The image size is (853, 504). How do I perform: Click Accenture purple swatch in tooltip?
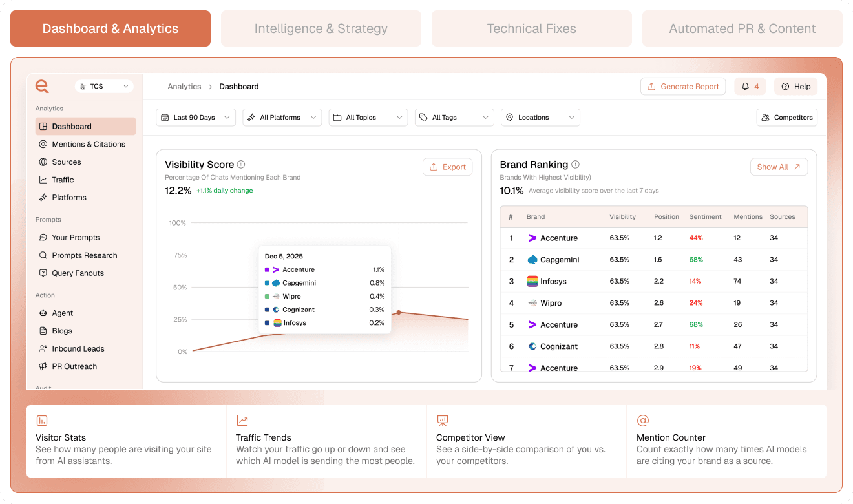[x=267, y=270]
